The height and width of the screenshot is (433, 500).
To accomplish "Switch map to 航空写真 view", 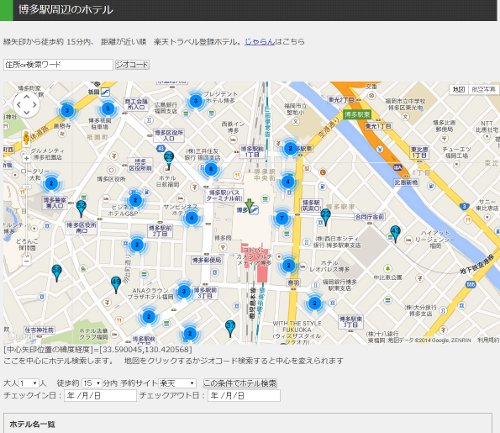I will coord(483,89).
